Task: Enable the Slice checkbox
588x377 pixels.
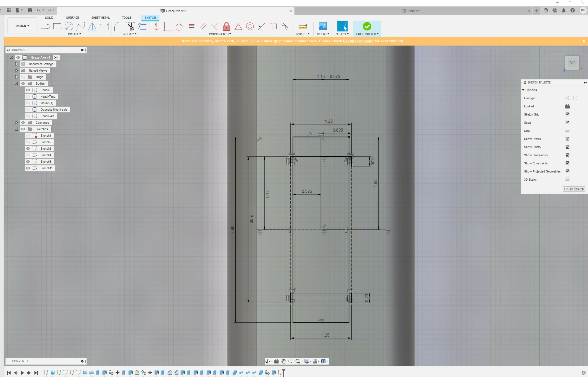Action: click(x=567, y=131)
